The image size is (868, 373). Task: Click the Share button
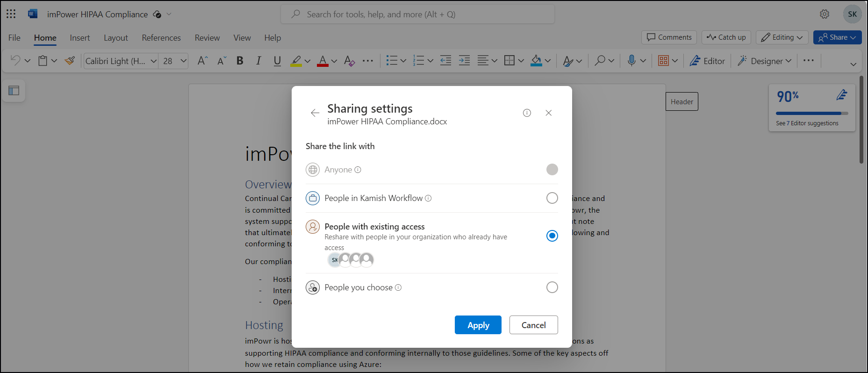click(837, 37)
